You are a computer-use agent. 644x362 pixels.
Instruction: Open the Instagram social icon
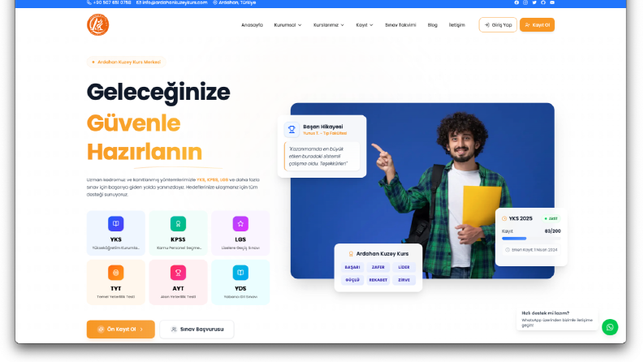tap(525, 2)
